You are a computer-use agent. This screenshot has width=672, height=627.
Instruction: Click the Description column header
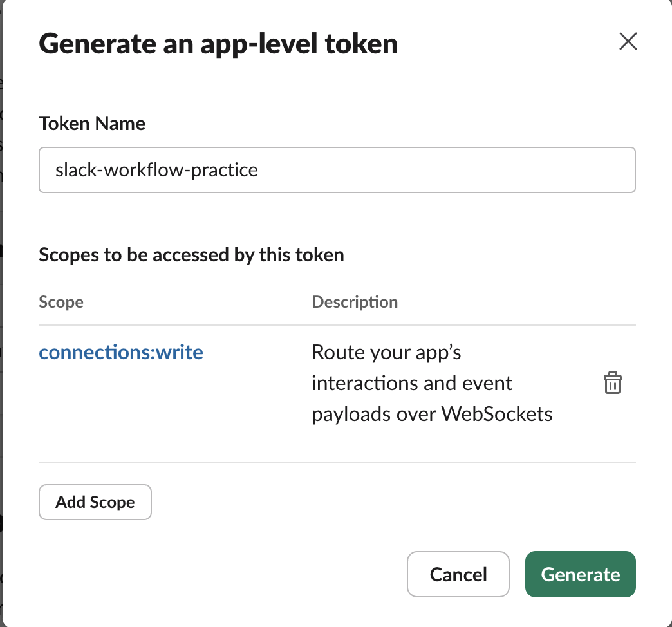(x=355, y=302)
